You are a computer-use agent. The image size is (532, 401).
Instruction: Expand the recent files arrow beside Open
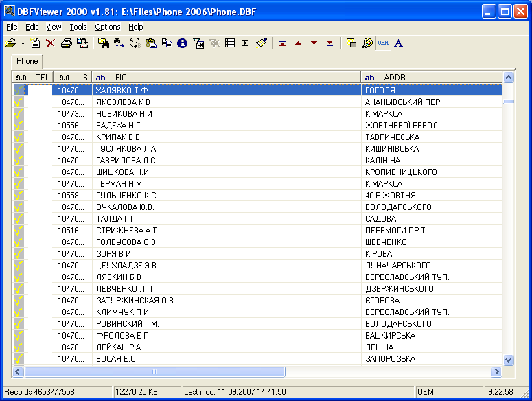[x=23, y=43]
